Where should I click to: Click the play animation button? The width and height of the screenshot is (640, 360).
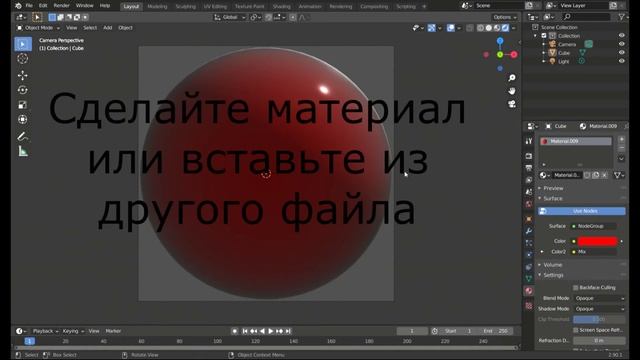[x=270, y=331]
